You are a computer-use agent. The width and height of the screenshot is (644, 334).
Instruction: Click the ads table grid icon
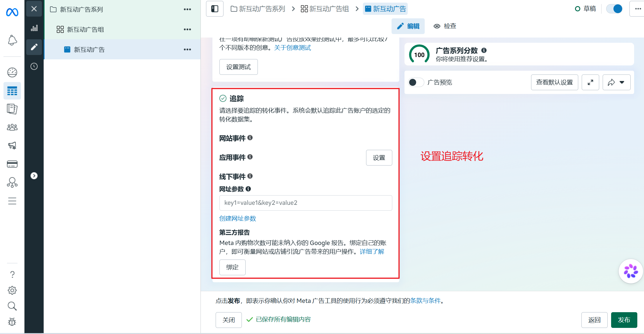pyautogui.click(x=12, y=91)
